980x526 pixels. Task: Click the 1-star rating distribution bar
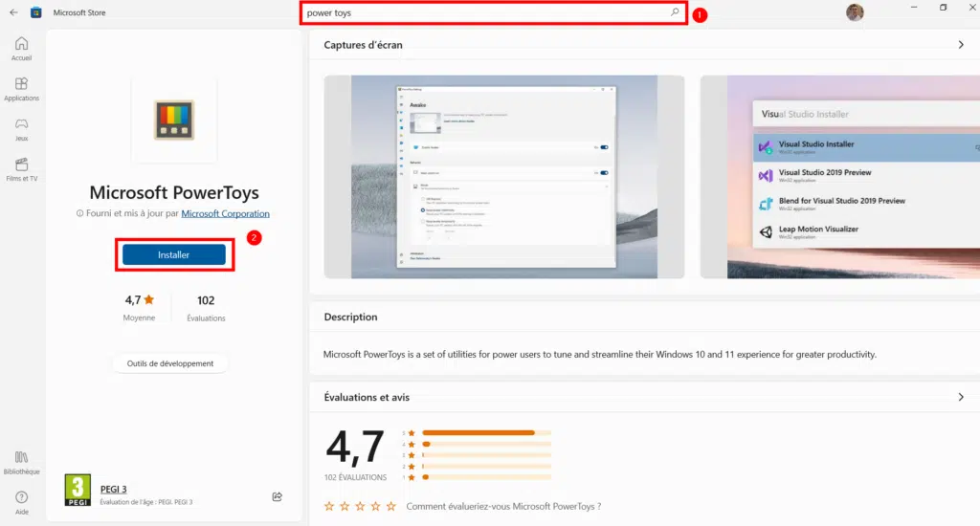tap(487, 477)
